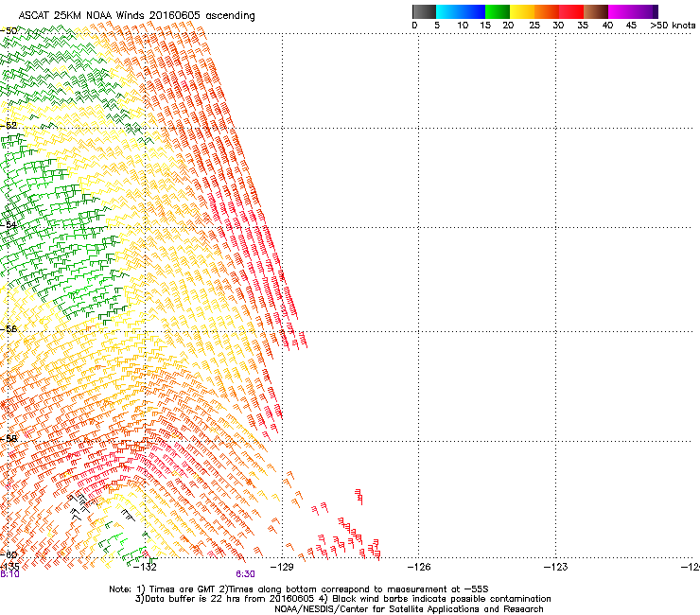Click the '-123' longitude axis label
Screen dimensions: 700x615
pos(555,567)
